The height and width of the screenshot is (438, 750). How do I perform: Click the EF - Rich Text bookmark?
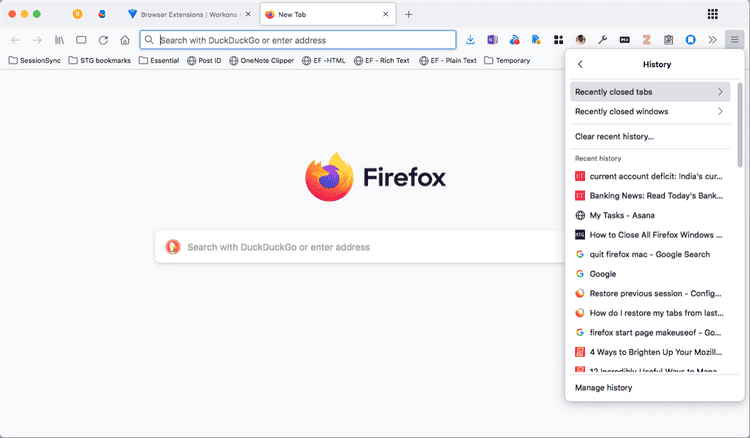[382, 61]
